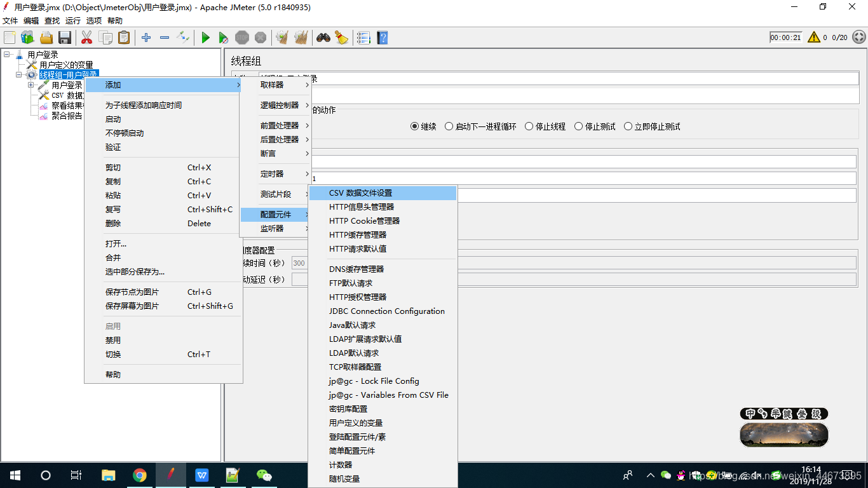The image size is (868, 488).
Task: Open Chrome from the taskbar
Action: pos(140,475)
